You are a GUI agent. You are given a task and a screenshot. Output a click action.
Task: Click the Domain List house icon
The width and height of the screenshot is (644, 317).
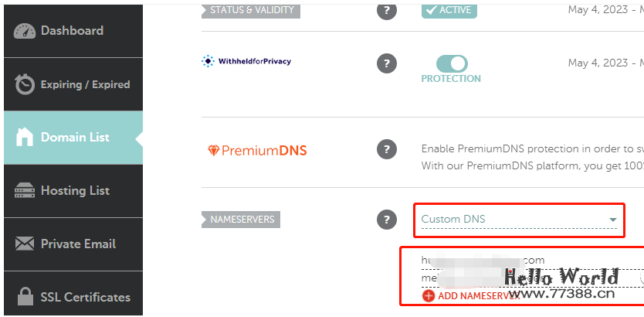pos(25,138)
